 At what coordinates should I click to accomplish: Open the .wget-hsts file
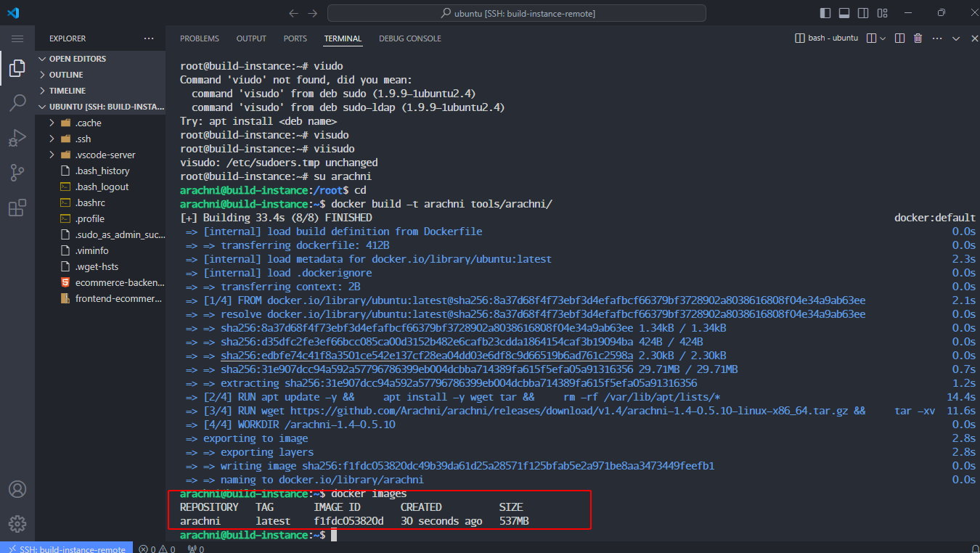click(x=100, y=266)
